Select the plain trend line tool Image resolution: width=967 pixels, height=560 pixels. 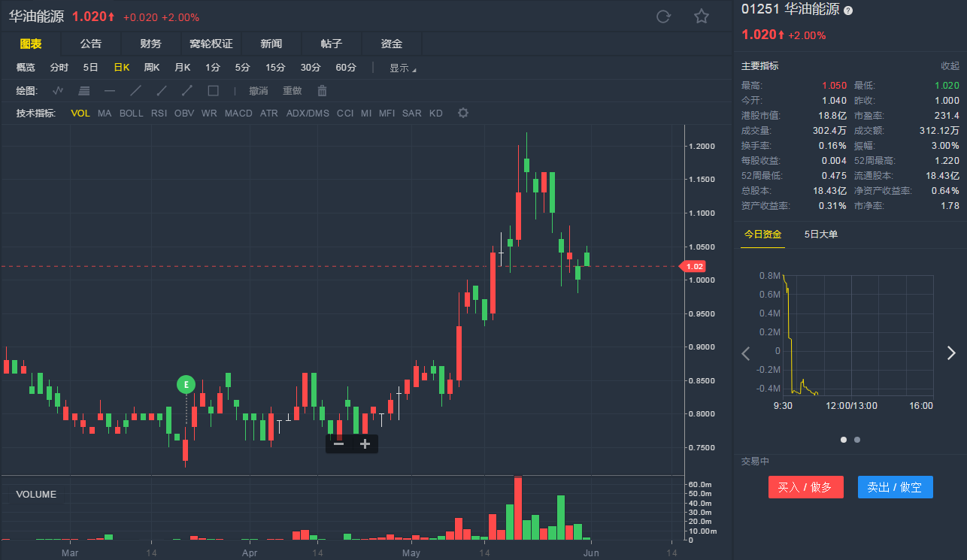[136, 91]
